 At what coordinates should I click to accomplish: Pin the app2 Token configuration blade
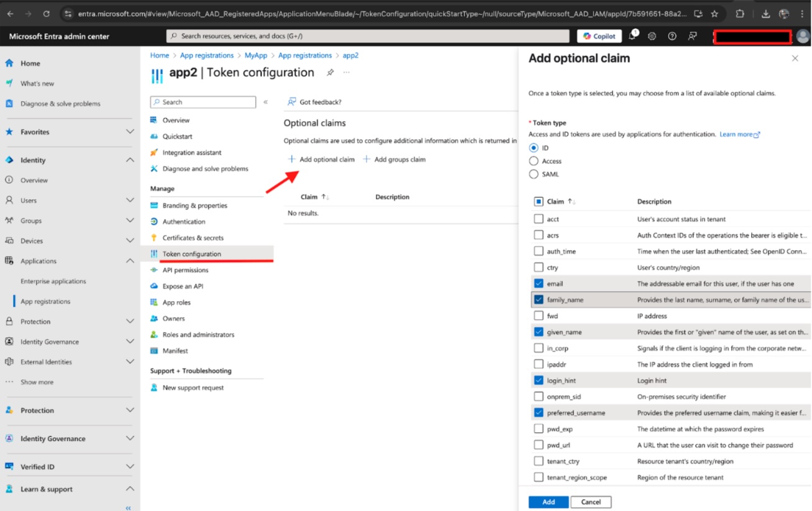[330, 73]
